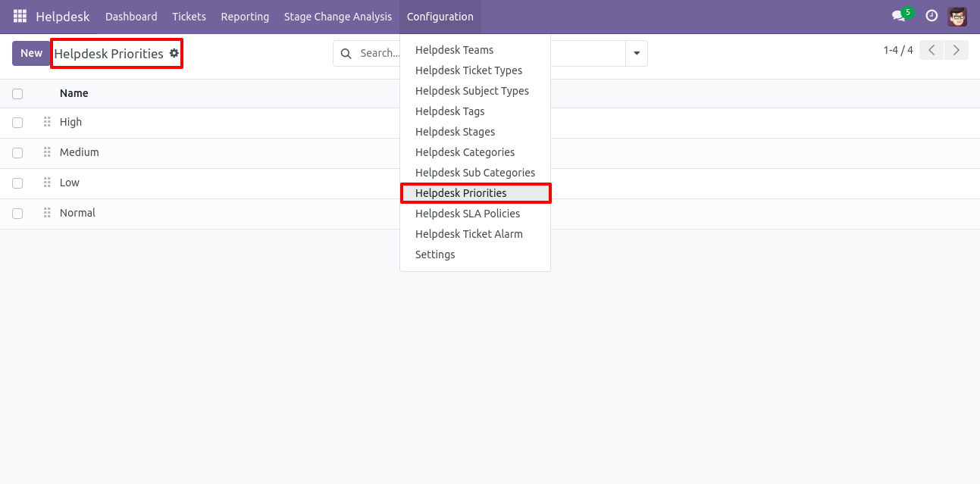
Task: Sort by the Name column header
Action: pos(74,93)
